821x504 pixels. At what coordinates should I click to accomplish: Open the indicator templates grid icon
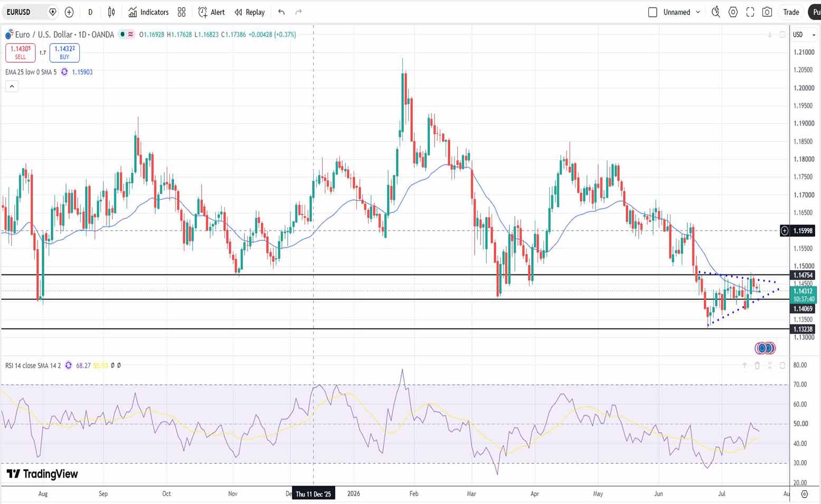tap(182, 12)
